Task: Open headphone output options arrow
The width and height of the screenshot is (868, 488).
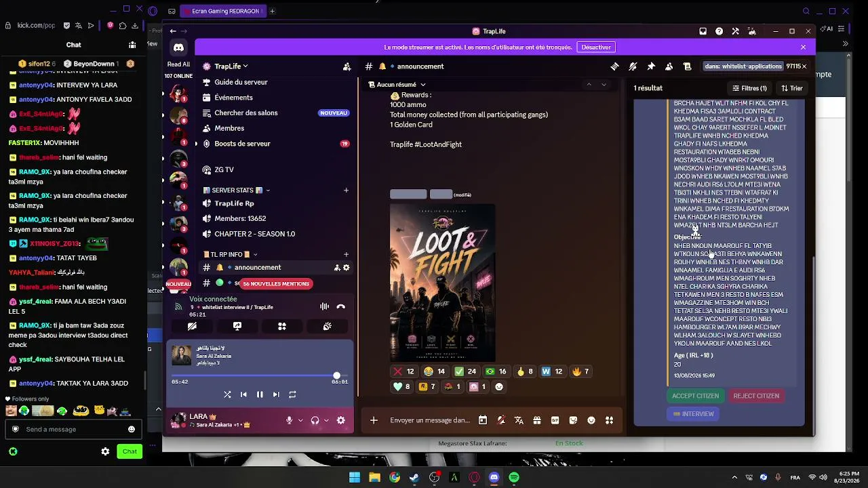Action: coord(326,420)
